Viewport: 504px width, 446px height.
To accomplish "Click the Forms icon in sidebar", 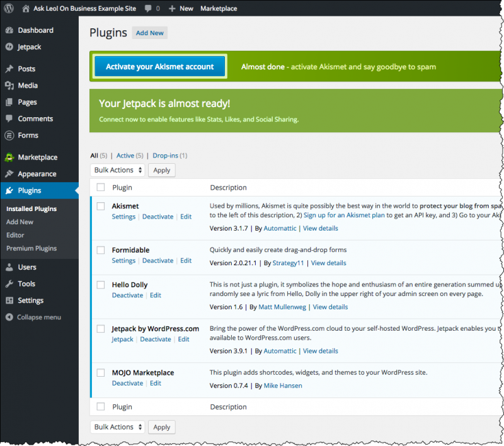I will tap(9, 135).
